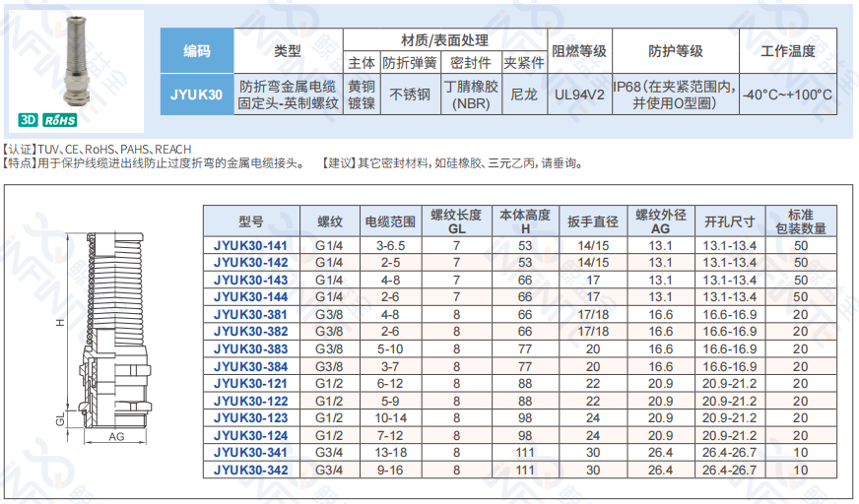Viewport: 859px width, 504px height.
Task: Select model JYUK30-381
Action: [x=251, y=314]
